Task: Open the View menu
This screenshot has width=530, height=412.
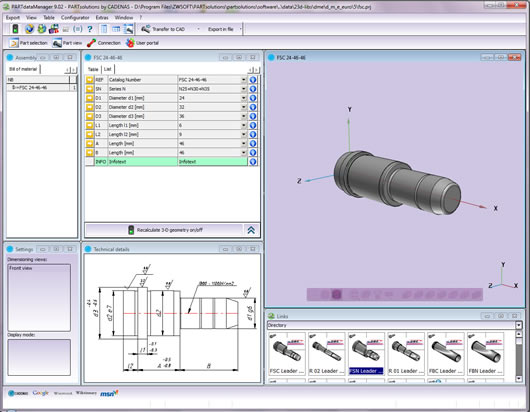Action: (31, 18)
